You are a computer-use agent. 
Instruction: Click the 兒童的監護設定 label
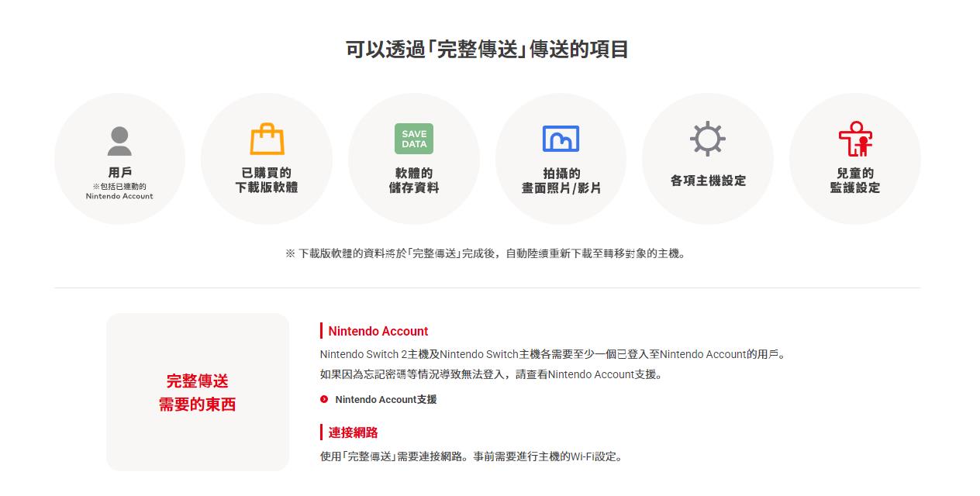coord(854,180)
